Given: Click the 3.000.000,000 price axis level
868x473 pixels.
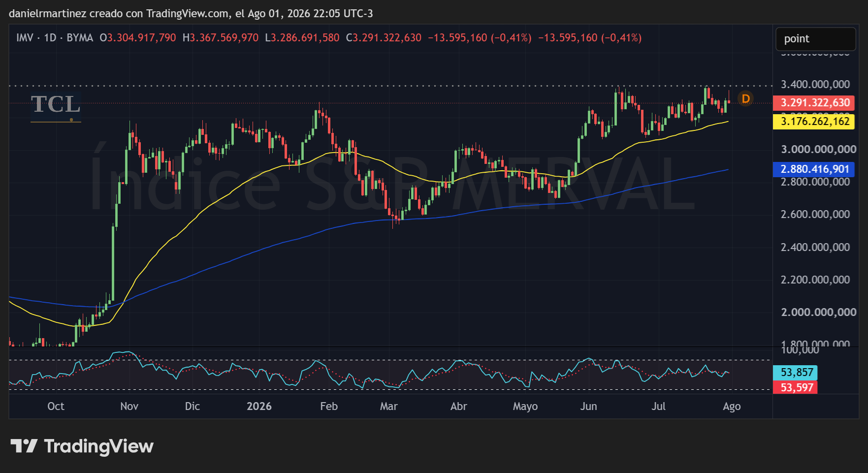Looking at the screenshot, I should (x=819, y=150).
